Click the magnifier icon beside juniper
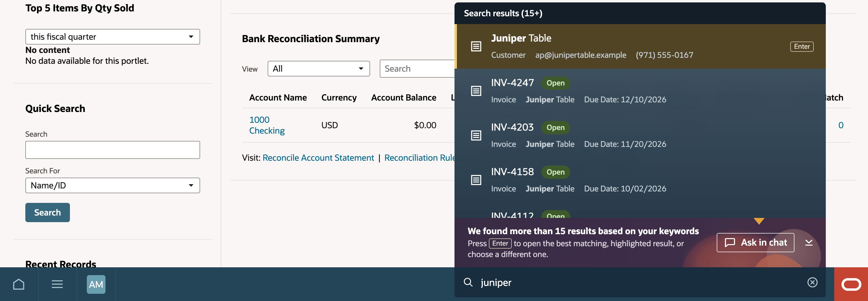 (468, 282)
